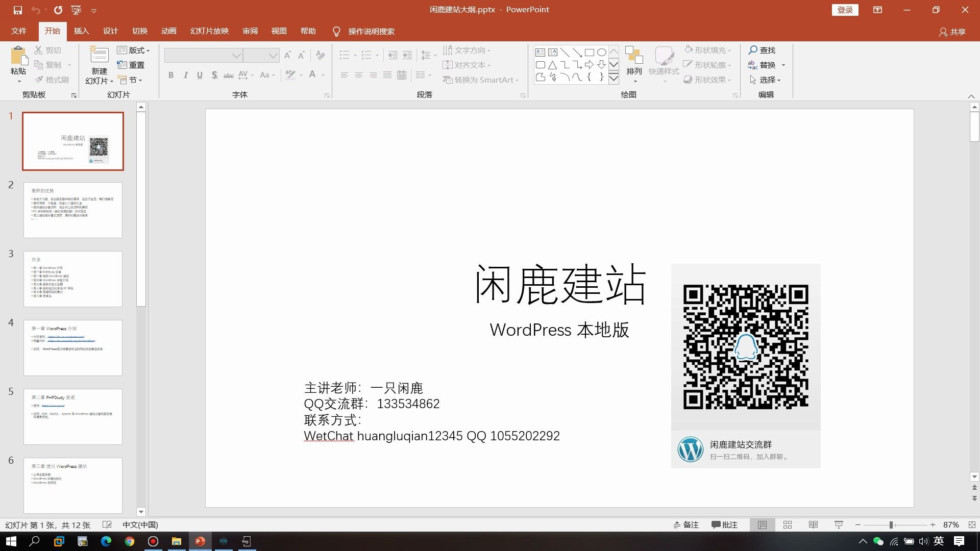
Task: Switch to Reading view icon
Action: [813, 524]
